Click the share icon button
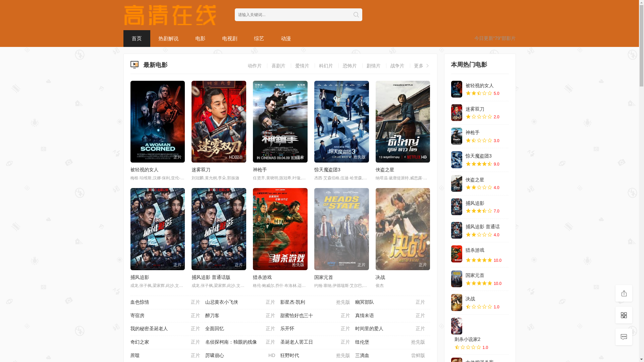Screen dimensions: 644x362 pyautogui.click(x=624, y=293)
